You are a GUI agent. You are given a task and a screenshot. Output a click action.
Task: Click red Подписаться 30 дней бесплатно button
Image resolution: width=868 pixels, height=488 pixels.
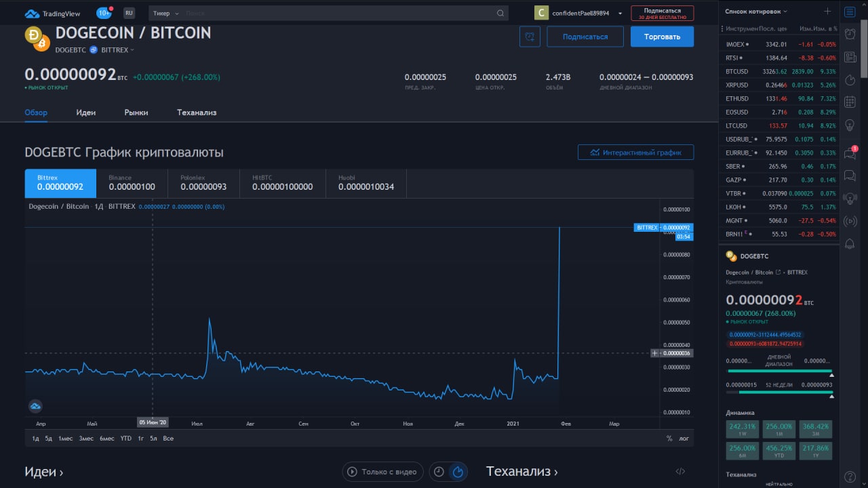point(662,13)
